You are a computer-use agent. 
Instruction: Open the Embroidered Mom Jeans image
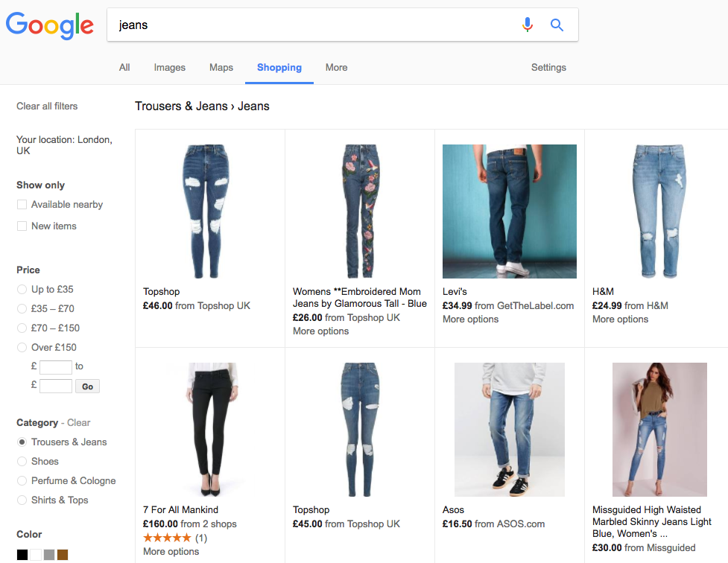click(361, 211)
